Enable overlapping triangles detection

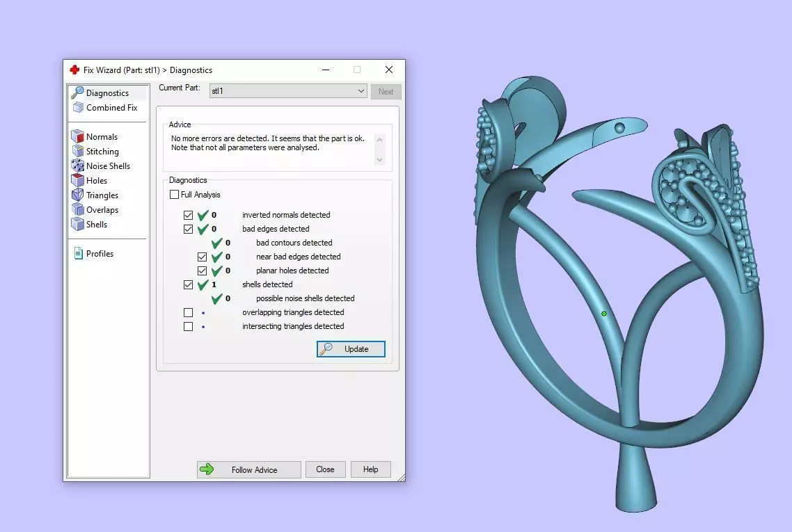[x=189, y=312]
